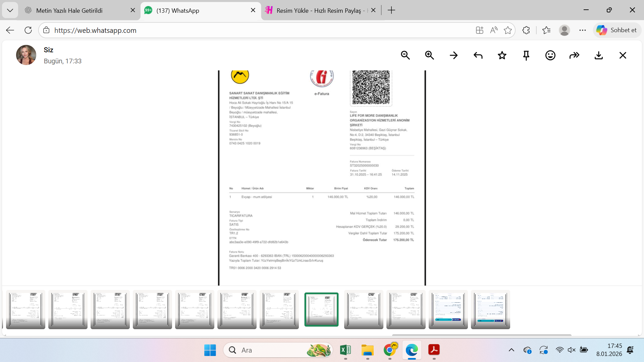This screenshot has width=644, height=362.
Task: Open the favorites list
Action: [x=546, y=30]
